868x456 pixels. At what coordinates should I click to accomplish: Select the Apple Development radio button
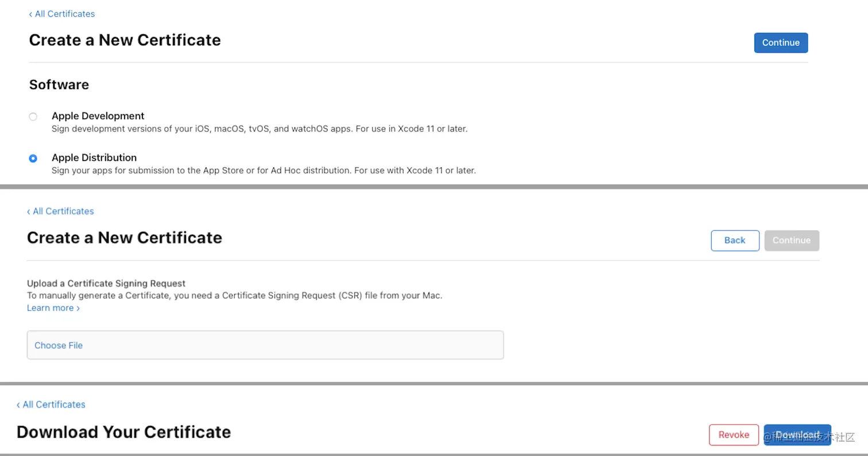33,117
